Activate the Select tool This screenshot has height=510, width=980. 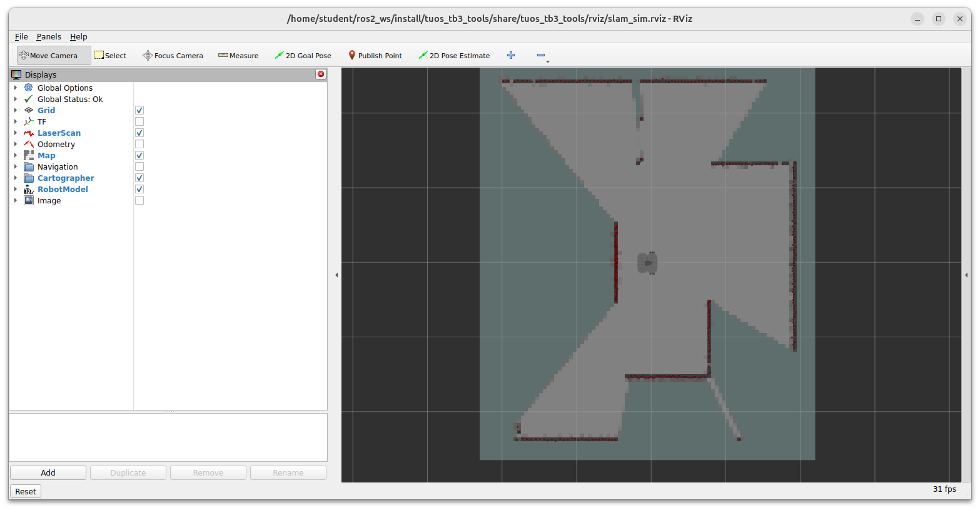pyautogui.click(x=110, y=56)
